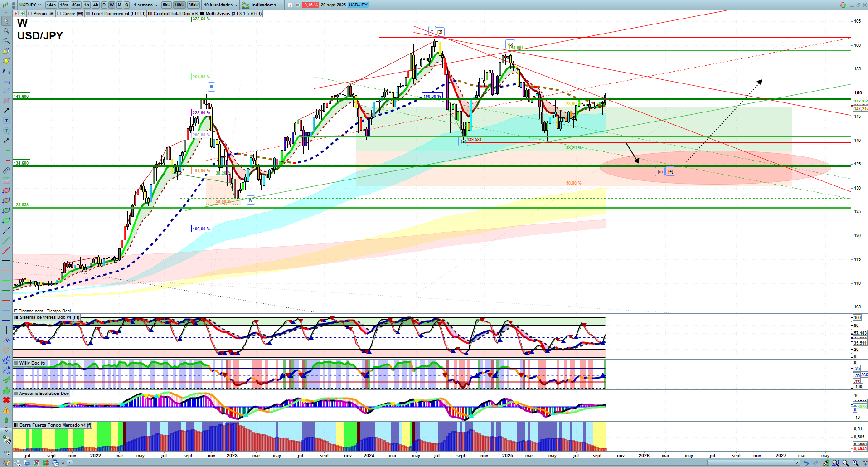868x467 pixels.
Task: Open Tunel Domenec v4 indicator settings
Action: click(118, 14)
